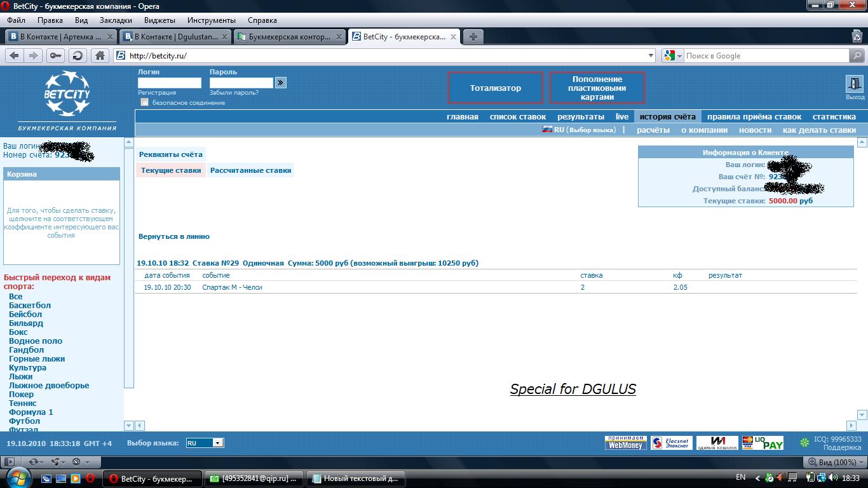Open the Закладки menu
This screenshot has height=488, width=868.
click(x=116, y=20)
